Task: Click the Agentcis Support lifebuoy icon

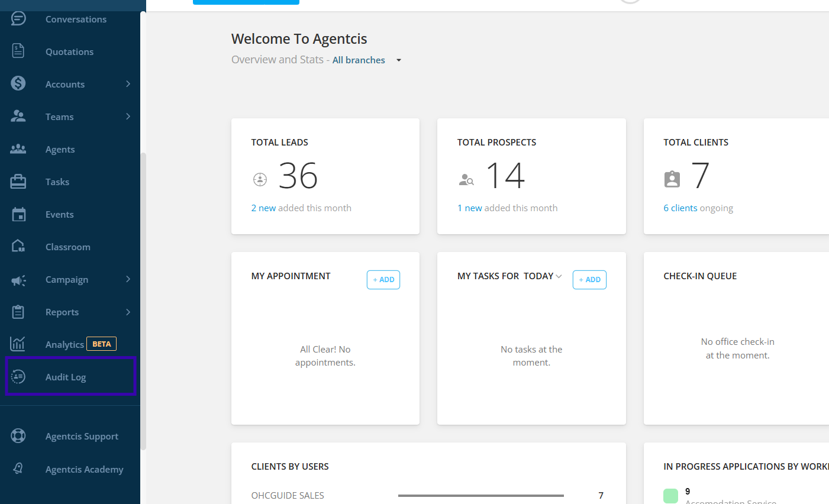Action: pyautogui.click(x=18, y=436)
